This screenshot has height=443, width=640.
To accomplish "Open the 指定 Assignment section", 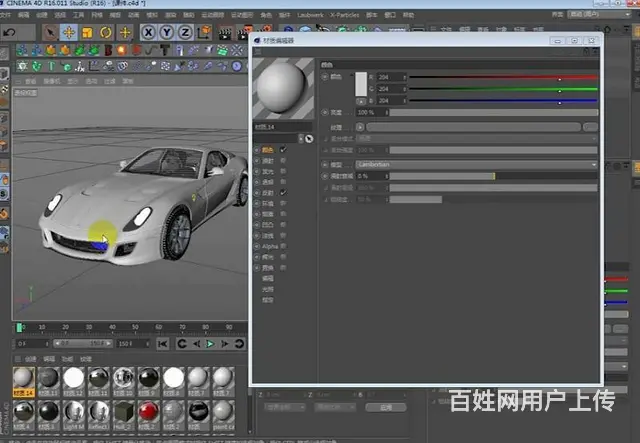I will (268, 300).
